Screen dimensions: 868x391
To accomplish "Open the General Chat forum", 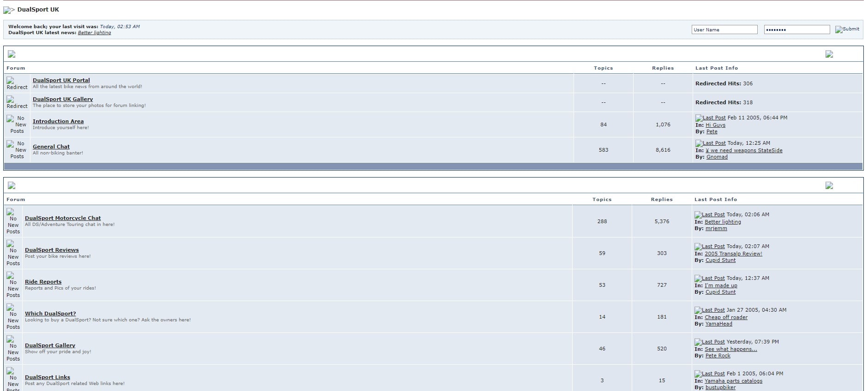I will coord(51,147).
